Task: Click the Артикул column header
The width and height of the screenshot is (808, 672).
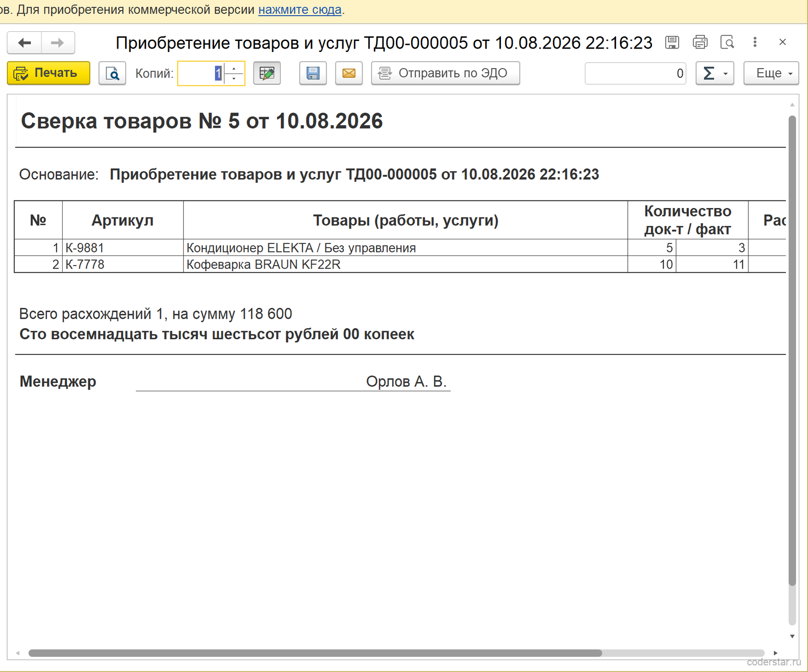Action: pyautogui.click(x=123, y=220)
